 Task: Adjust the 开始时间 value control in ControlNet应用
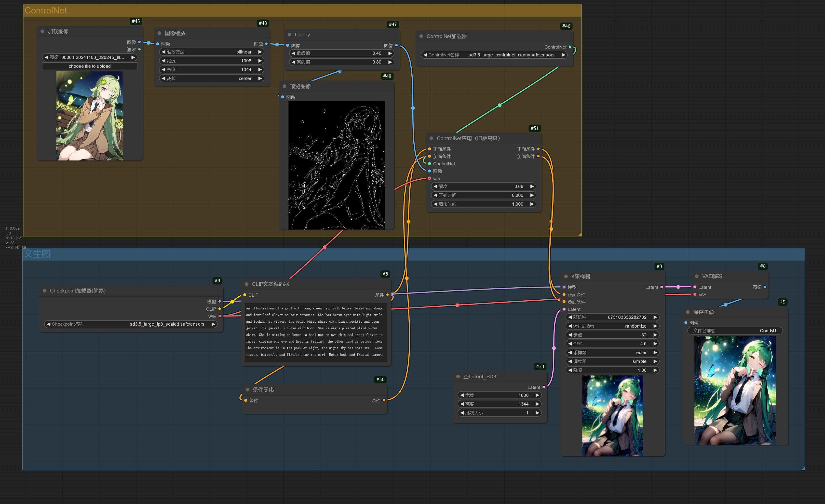tap(483, 195)
